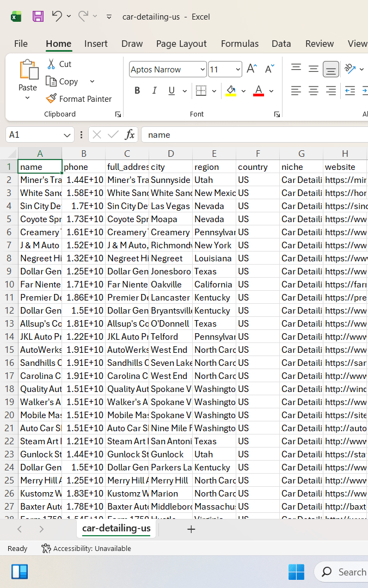Click the Copy icon

tap(51, 81)
